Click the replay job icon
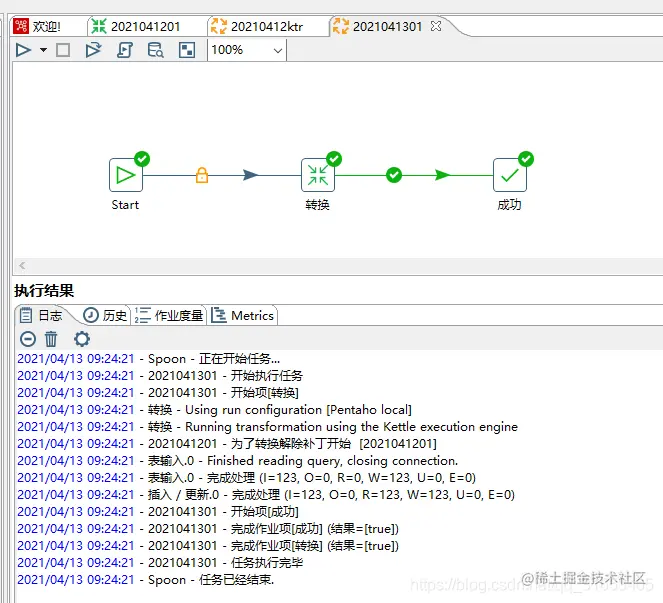 point(93,50)
